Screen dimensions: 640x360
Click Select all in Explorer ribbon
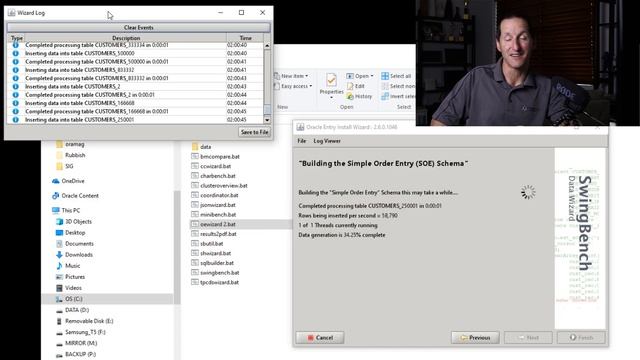(x=396, y=76)
